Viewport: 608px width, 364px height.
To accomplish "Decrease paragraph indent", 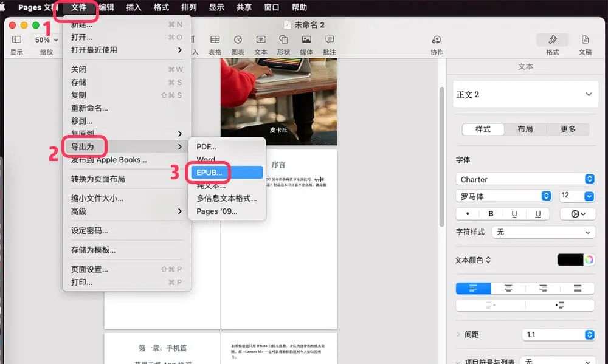I will [x=491, y=306].
